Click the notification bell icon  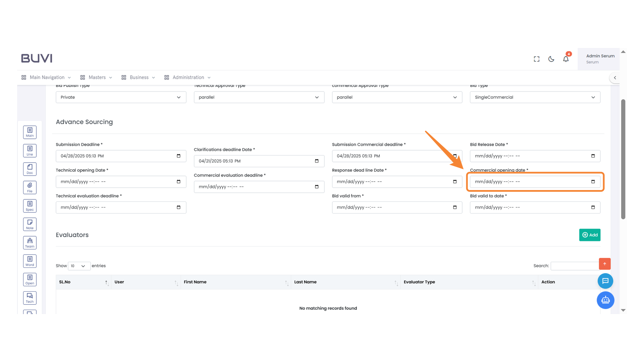(x=566, y=59)
